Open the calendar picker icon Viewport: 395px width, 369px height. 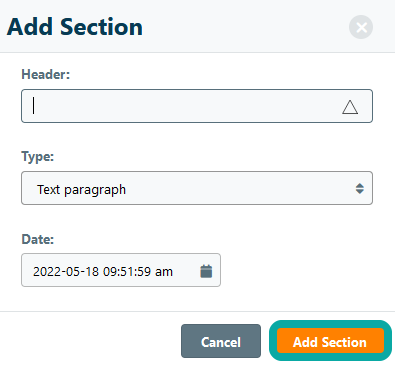pyautogui.click(x=206, y=271)
